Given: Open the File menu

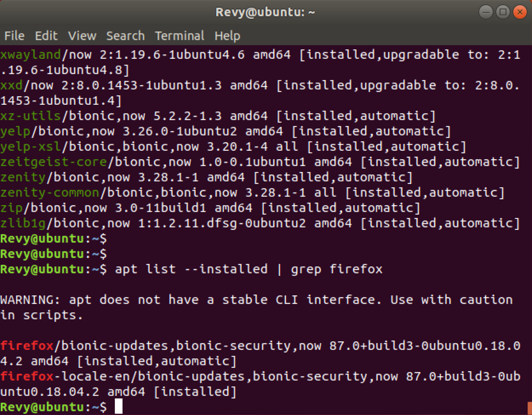Looking at the screenshot, I should click(x=14, y=36).
